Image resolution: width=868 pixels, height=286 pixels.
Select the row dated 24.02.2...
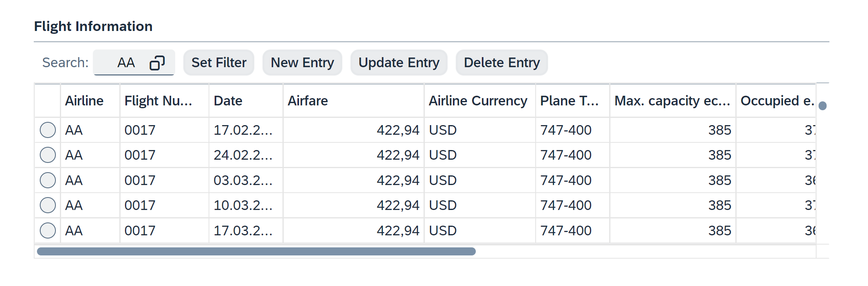click(x=48, y=155)
